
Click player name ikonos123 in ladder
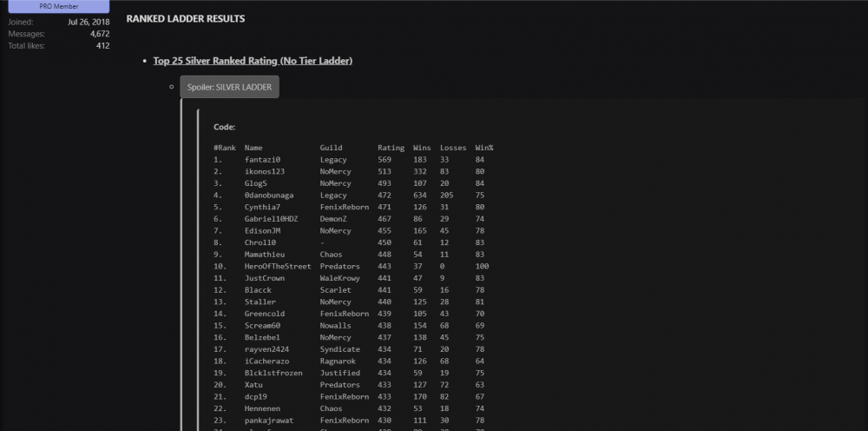(x=265, y=171)
